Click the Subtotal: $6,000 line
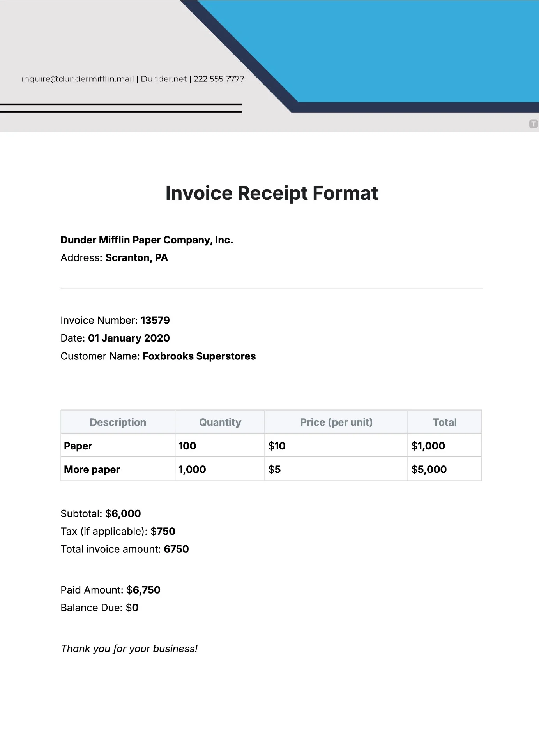Image resolution: width=539 pixels, height=756 pixels. [x=101, y=514]
